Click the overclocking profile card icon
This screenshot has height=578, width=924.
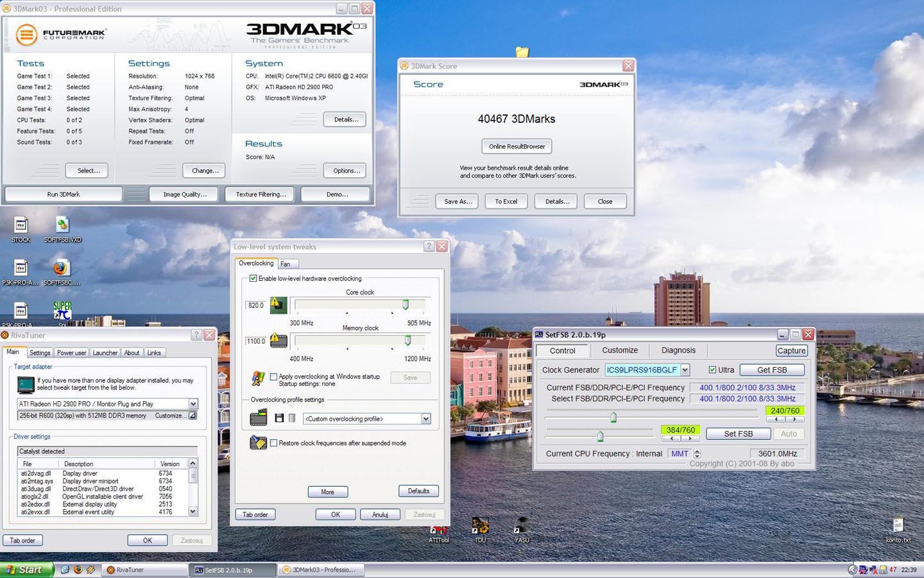click(x=258, y=418)
